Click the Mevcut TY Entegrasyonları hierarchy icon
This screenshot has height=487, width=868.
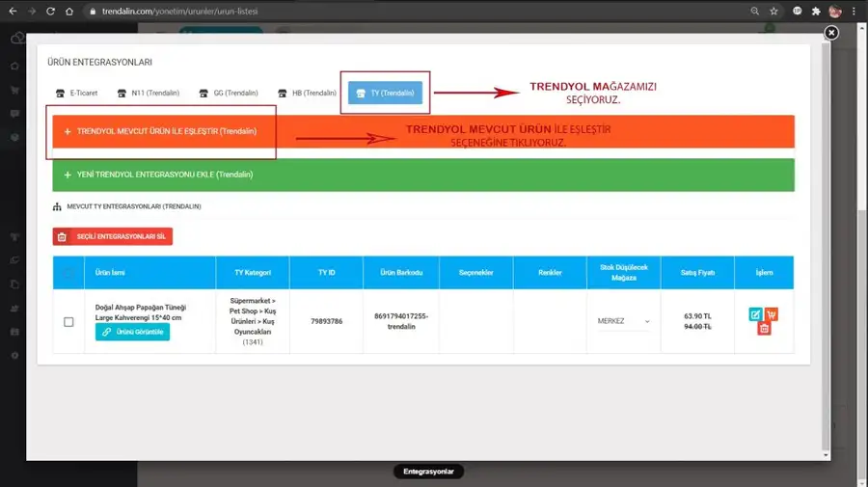pos(57,206)
